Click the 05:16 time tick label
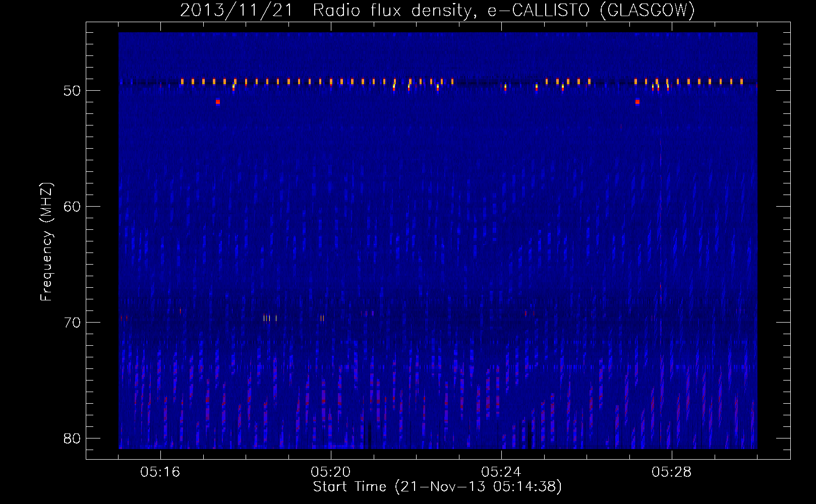 tap(160, 472)
